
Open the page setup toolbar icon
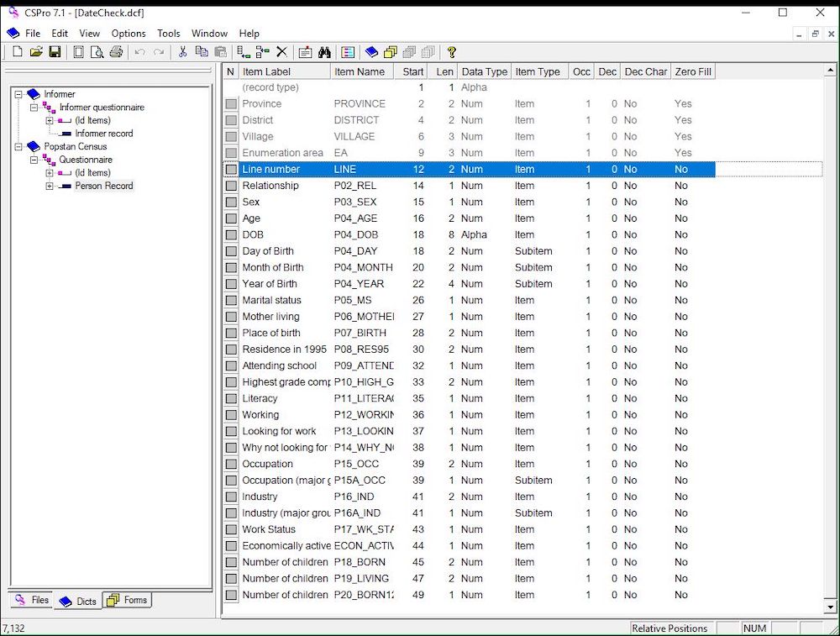[x=78, y=52]
